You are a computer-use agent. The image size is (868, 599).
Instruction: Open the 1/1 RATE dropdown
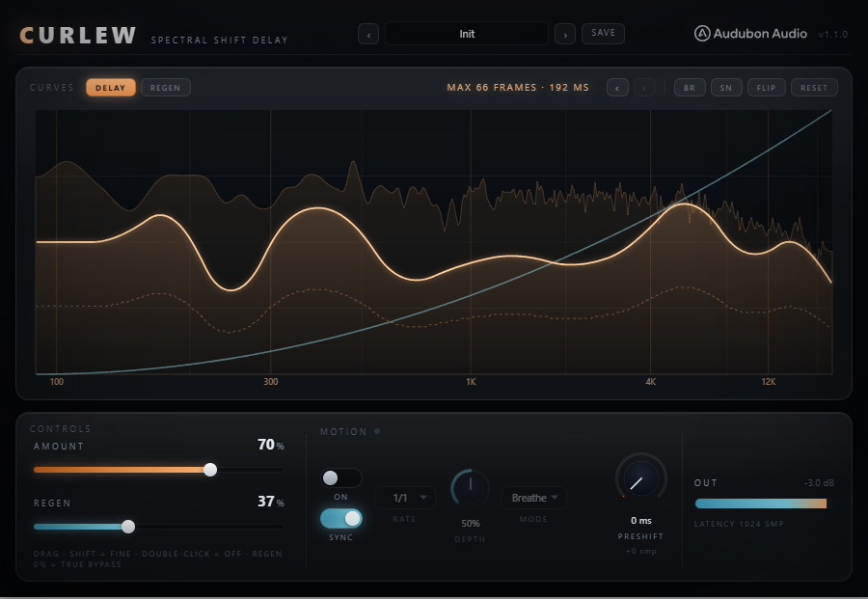[x=405, y=498]
